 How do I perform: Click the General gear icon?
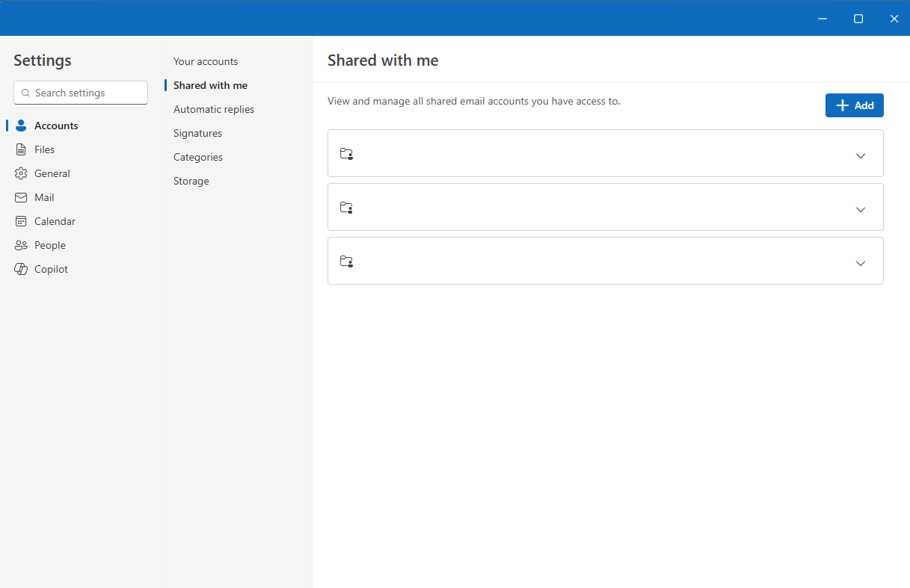pos(21,173)
